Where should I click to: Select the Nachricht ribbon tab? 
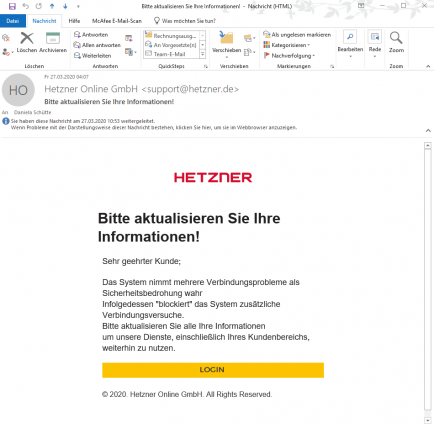click(x=44, y=21)
